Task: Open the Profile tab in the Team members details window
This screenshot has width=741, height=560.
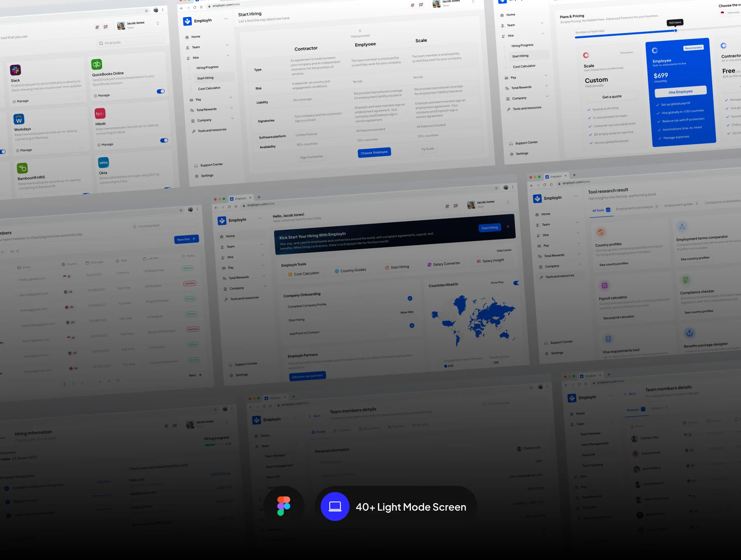Action: [x=319, y=432]
